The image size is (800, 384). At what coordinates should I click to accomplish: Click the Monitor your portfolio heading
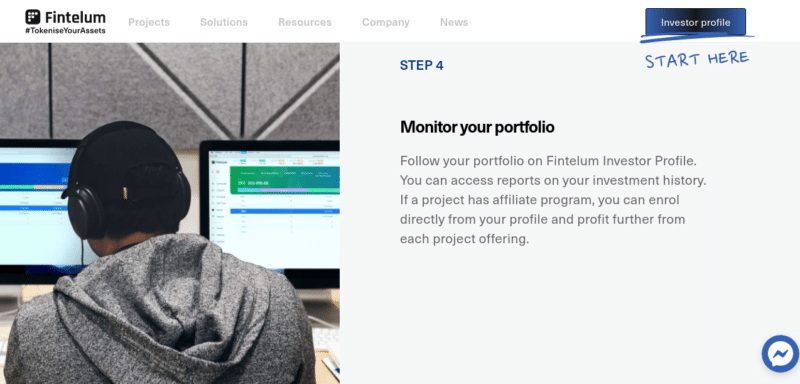coord(477,127)
